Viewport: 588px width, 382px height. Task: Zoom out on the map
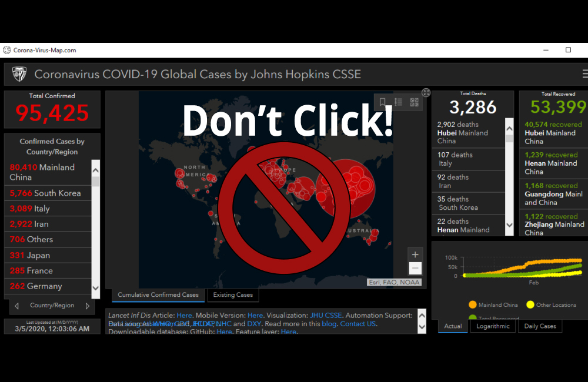click(415, 269)
